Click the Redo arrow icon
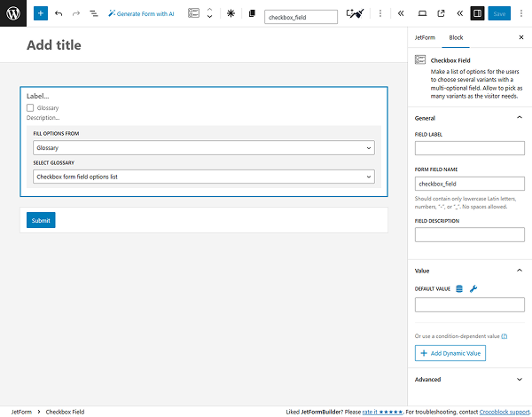Viewport: 532px width, 417px height. click(x=76, y=13)
